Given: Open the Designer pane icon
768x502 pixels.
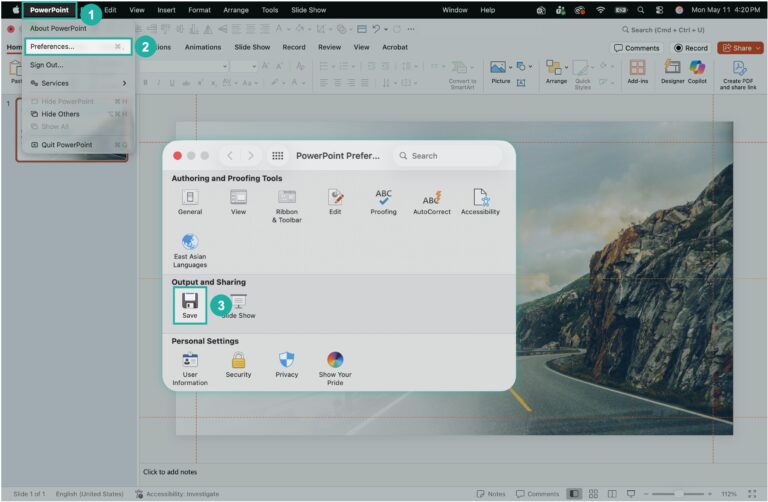Looking at the screenshot, I should click(672, 72).
